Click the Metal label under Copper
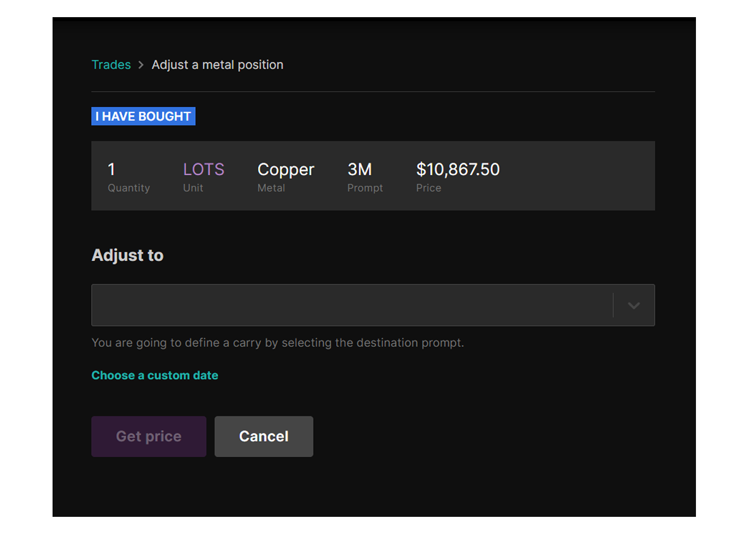Viewport: 756px width, 534px height. [271, 188]
